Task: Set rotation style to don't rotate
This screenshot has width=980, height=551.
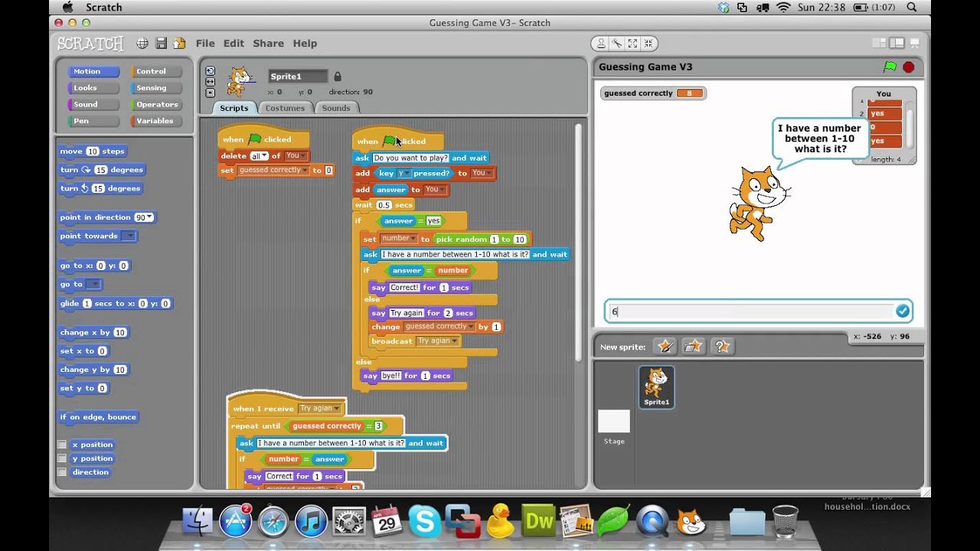Action: point(211,93)
